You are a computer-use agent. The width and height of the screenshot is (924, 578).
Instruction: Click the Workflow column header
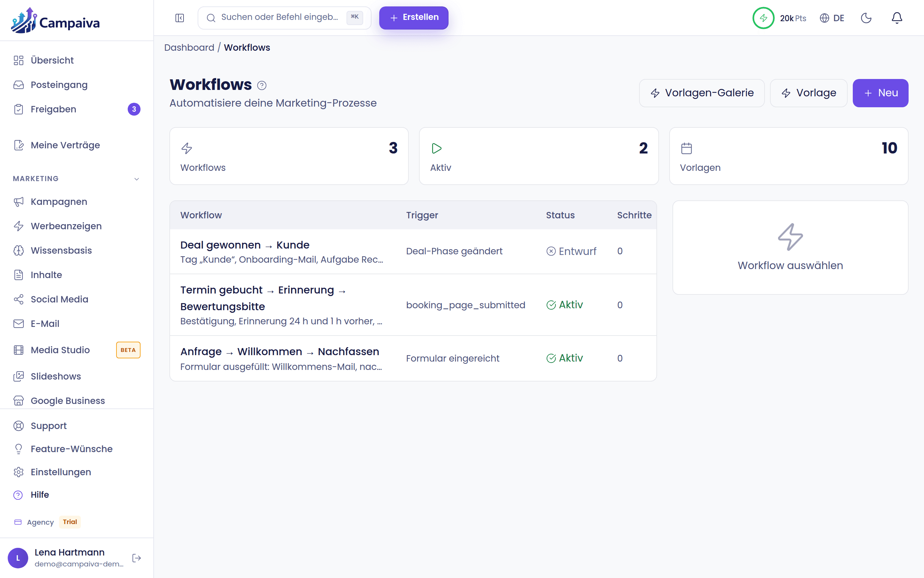[x=201, y=215]
